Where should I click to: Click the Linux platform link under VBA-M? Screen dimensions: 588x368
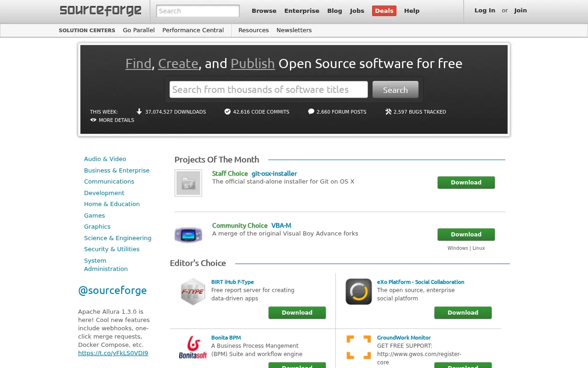[x=479, y=248]
